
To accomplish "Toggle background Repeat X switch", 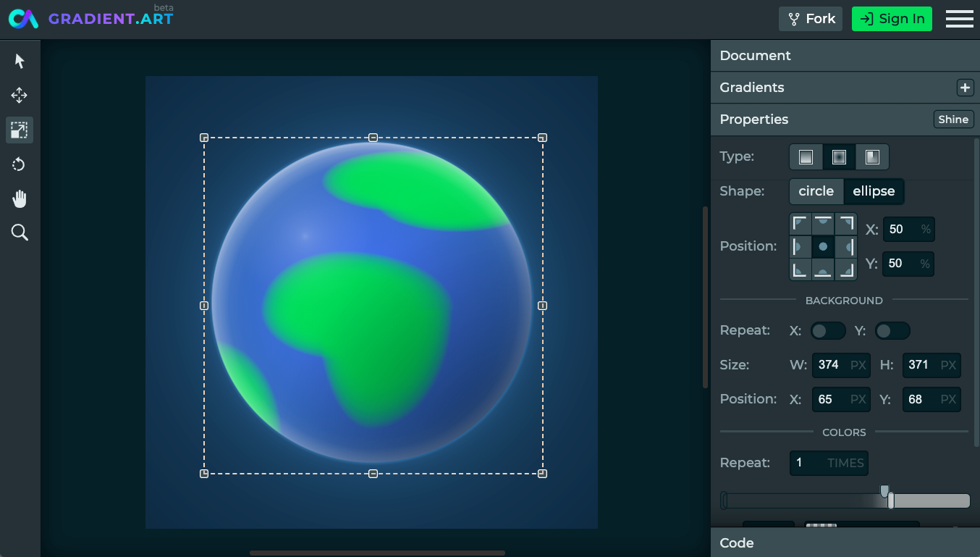I will 828,331.
